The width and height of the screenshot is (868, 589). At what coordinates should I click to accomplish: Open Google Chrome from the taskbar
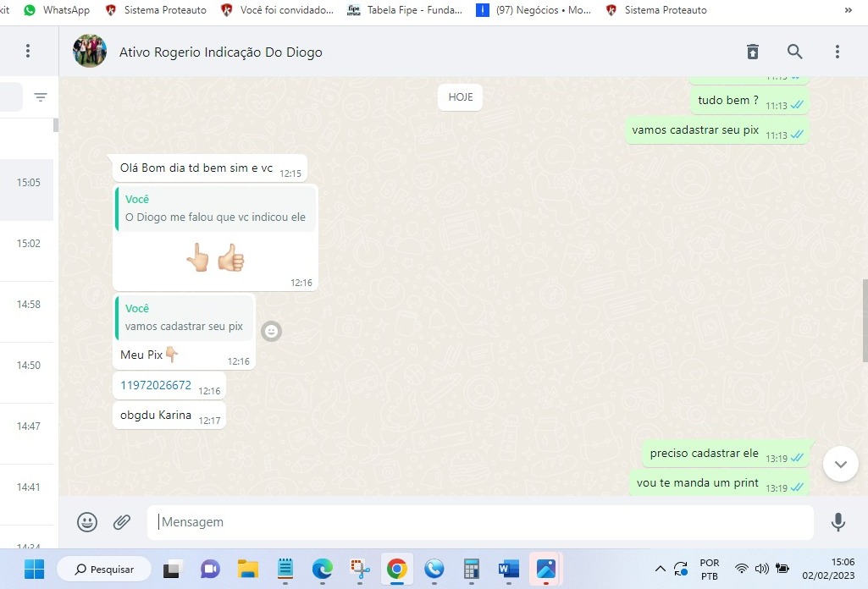pos(396,569)
